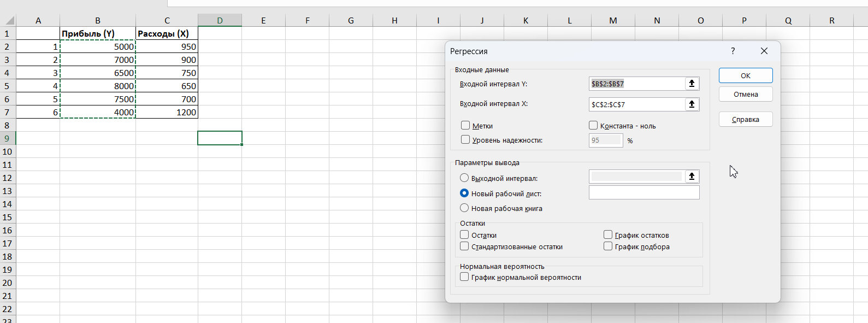This screenshot has height=323, width=868.
Task: Click range selector icon for X input interval
Action: 692,104
